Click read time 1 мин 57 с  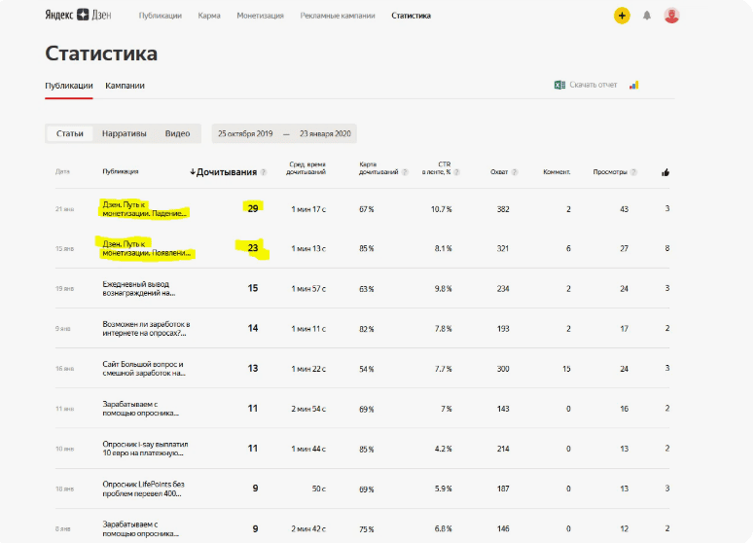(308, 289)
